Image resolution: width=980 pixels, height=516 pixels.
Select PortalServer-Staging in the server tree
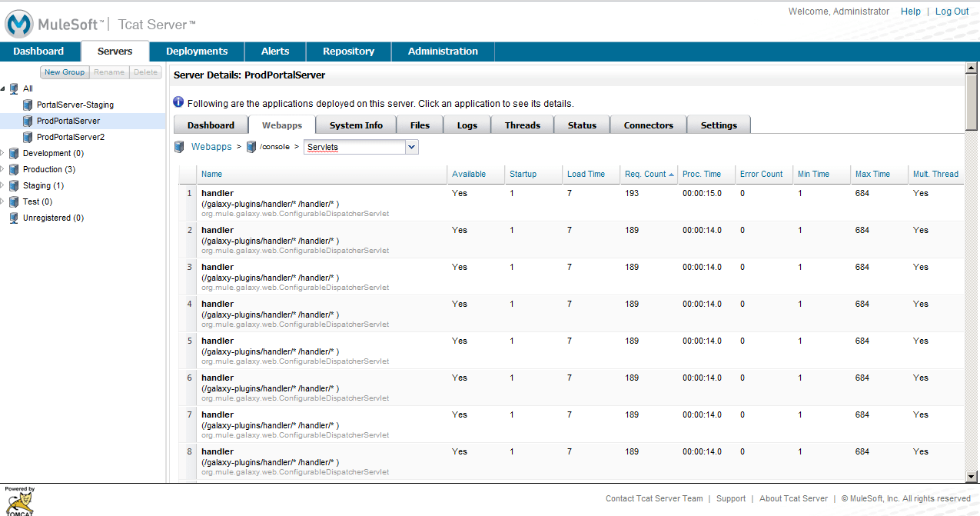75,105
